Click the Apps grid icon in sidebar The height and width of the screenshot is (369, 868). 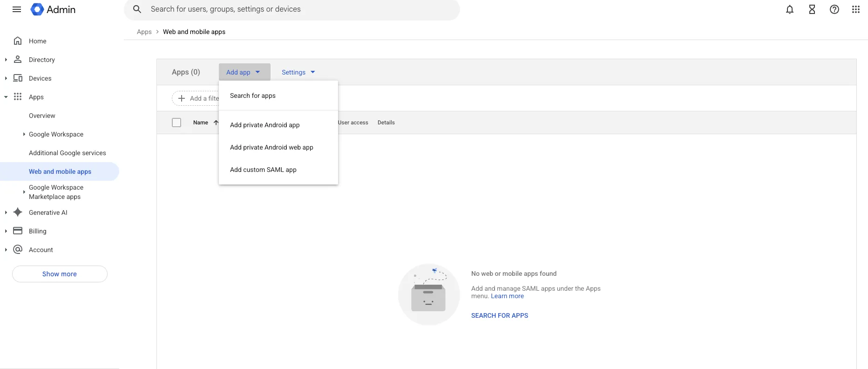[18, 96]
